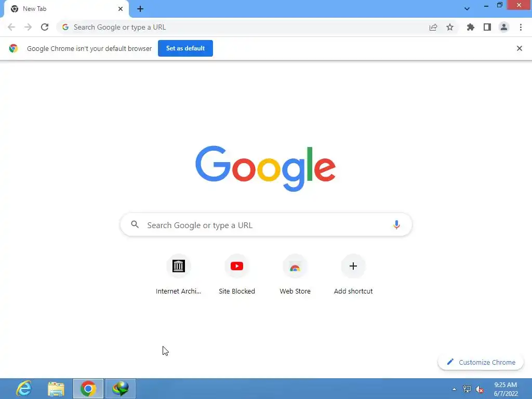Screen dimensions: 532x399
Task: Click the Chrome taskbar icon
Action: [x=88, y=389]
